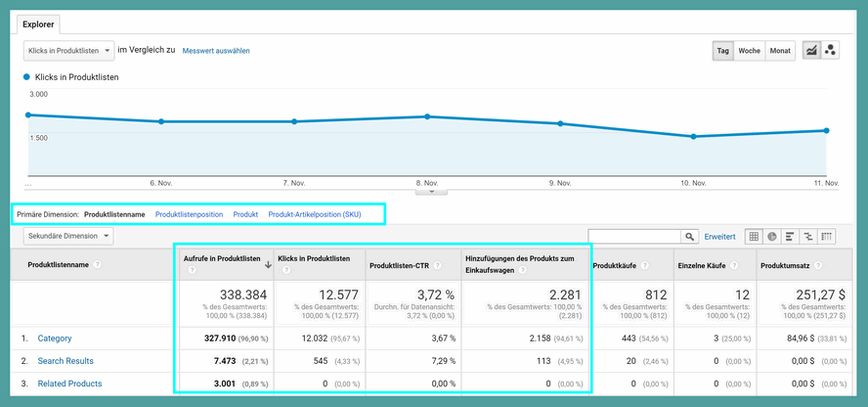Click total value 338.384
868x407 pixels.
(x=243, y=294)
